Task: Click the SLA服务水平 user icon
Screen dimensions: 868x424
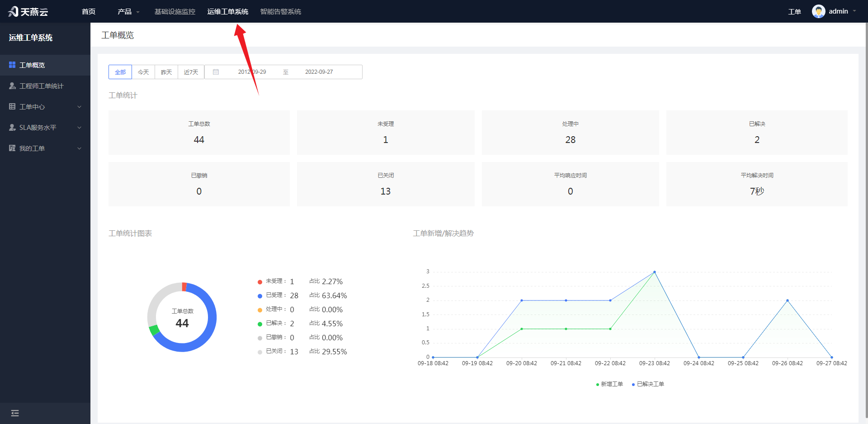Action: (12, 128)
